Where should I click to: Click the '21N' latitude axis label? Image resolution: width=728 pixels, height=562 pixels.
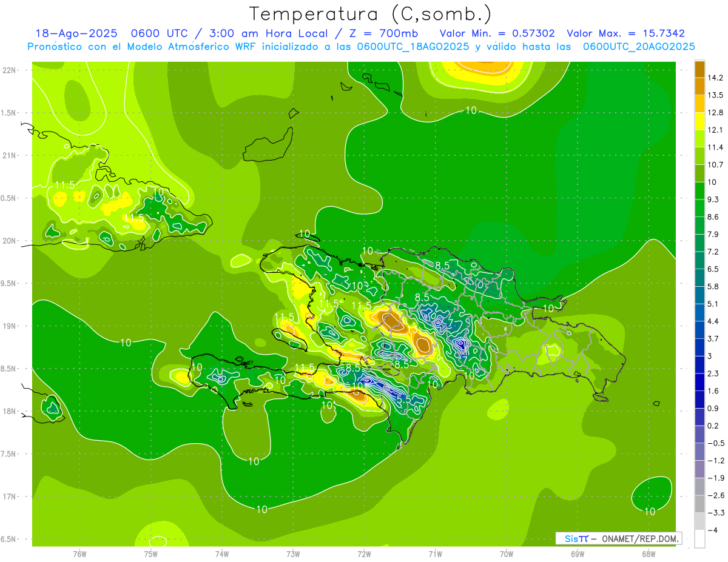10,155
